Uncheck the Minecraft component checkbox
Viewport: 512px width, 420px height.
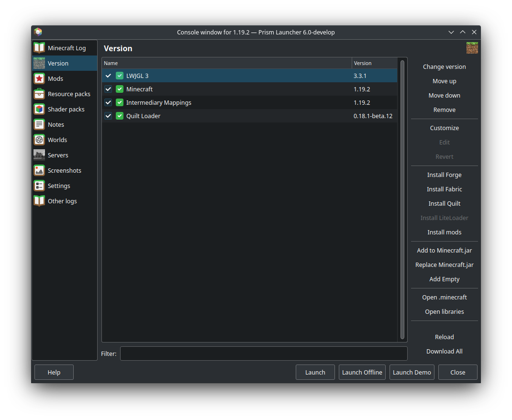coord(108,89)
